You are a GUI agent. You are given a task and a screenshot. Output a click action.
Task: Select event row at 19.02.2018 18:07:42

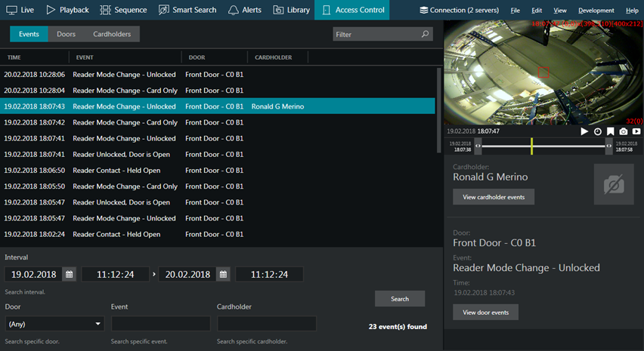217,122
